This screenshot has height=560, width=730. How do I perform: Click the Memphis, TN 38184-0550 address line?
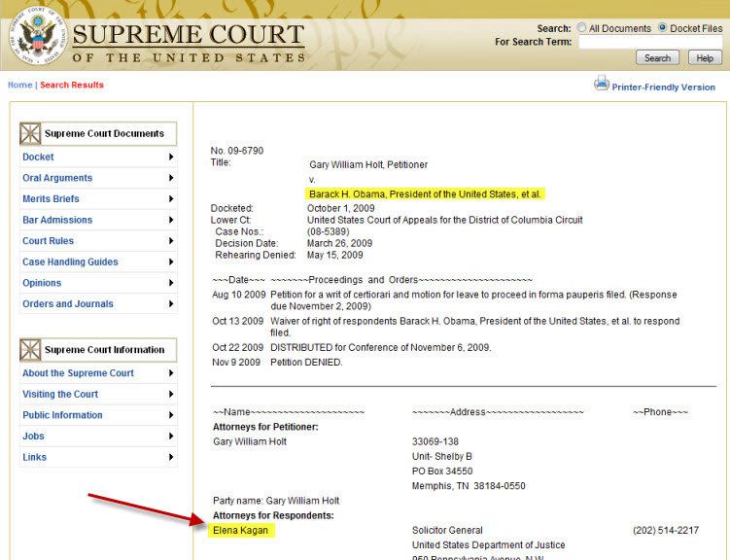pos(469,486)
